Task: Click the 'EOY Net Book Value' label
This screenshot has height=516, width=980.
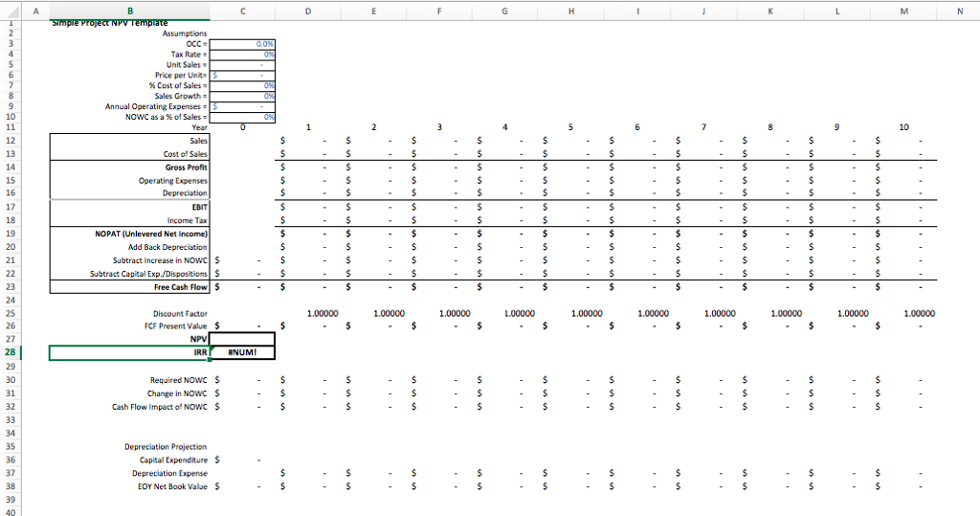Action: (x=172, y=486)
